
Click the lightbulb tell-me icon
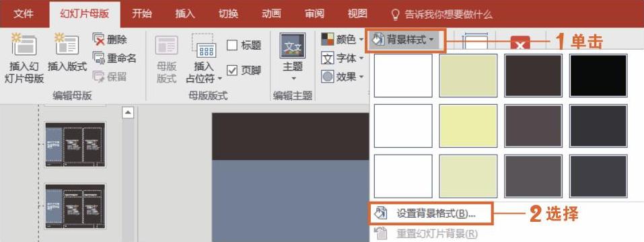[395, 14]
